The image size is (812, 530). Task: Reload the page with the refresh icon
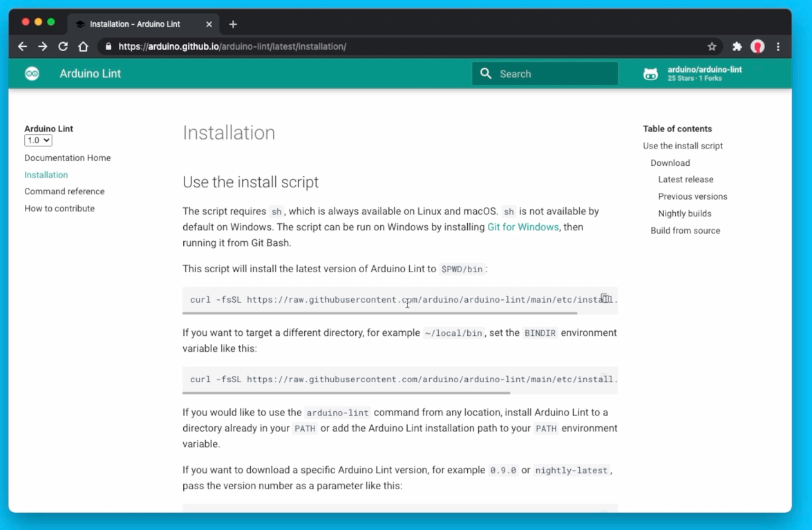tap(63, 46)
